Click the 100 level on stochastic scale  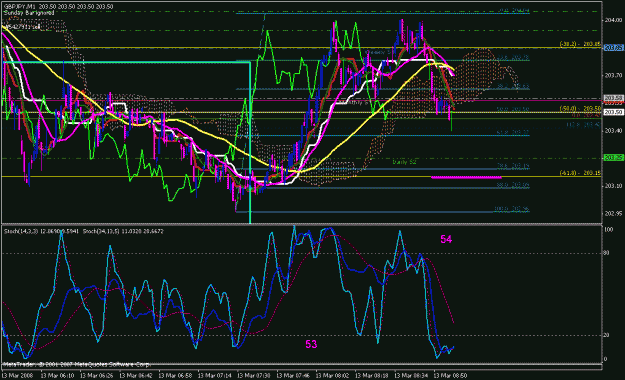609,230
